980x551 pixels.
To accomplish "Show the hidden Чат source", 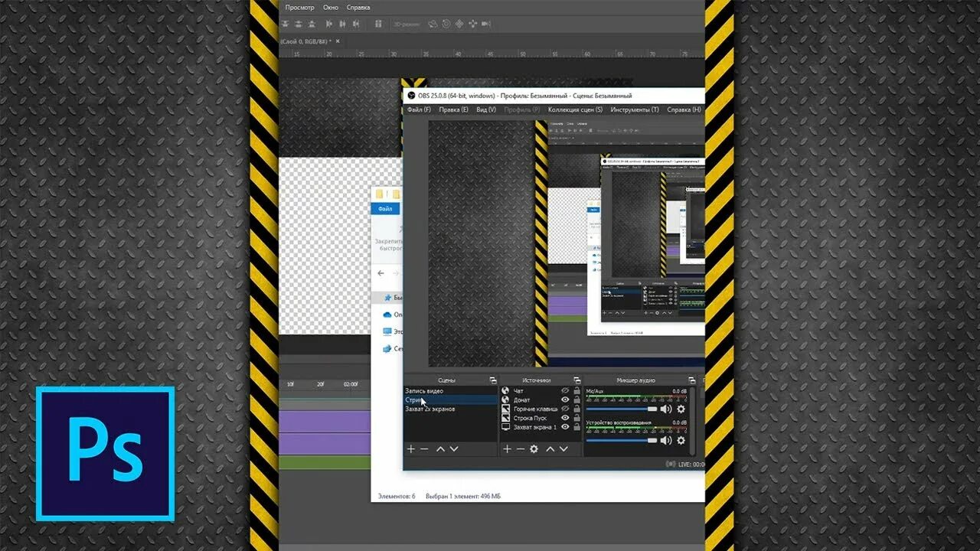I will (x=565, y=391).
